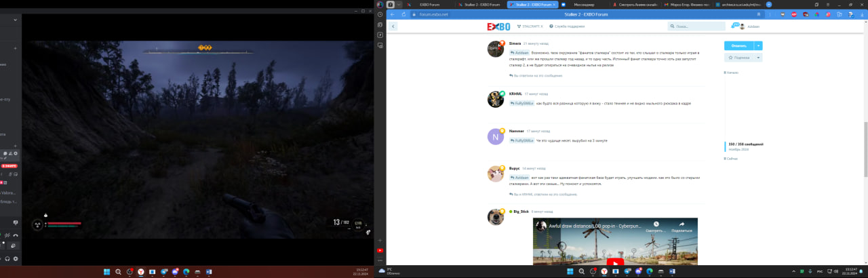
Task: Click FuRySMiLe mention in Nammer's post
Action: (522, 140)
